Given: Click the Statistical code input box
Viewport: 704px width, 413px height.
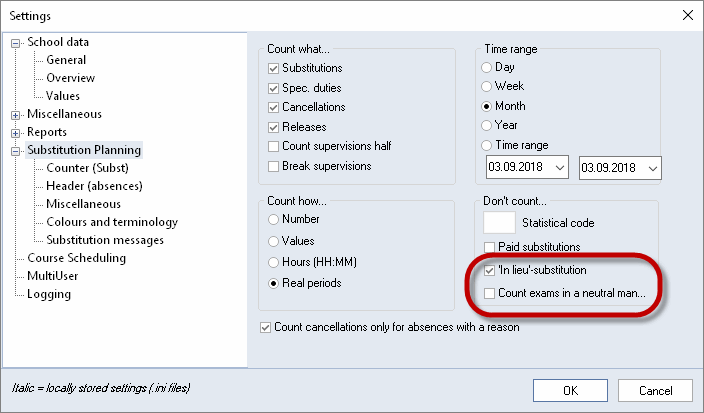Looking at the screenshot, I should [499, 222].
